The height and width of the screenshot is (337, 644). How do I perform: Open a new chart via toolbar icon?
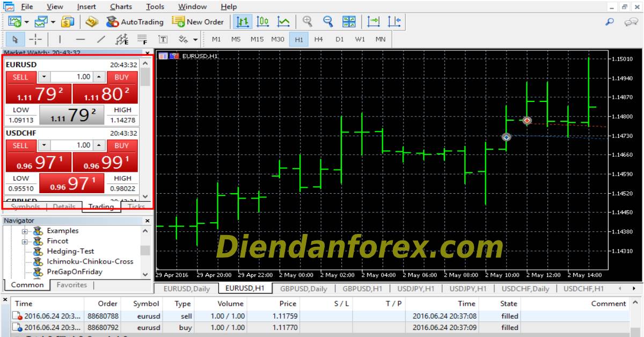click(x=14, y=22)
